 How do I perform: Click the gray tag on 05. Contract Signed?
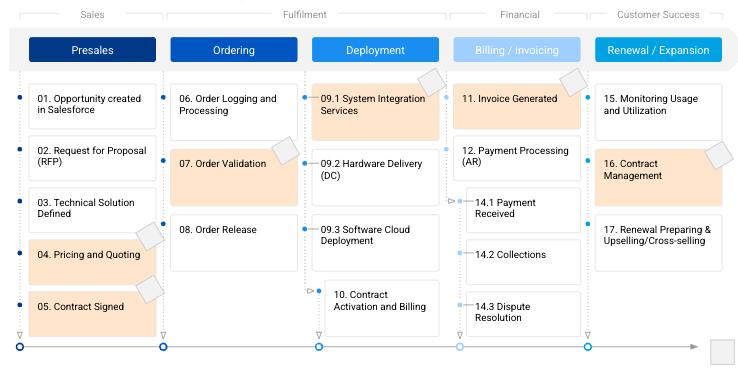150,289
